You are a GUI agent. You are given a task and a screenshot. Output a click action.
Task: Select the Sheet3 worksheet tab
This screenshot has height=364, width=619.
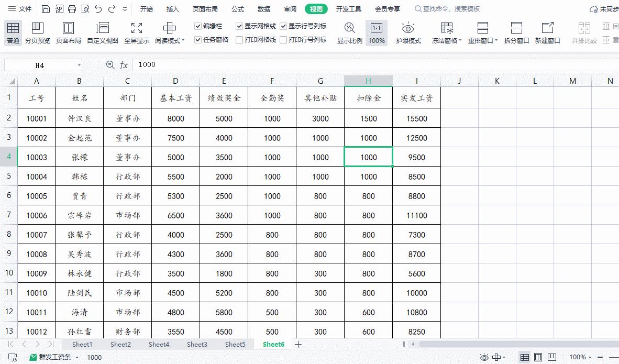click(197, 344)
